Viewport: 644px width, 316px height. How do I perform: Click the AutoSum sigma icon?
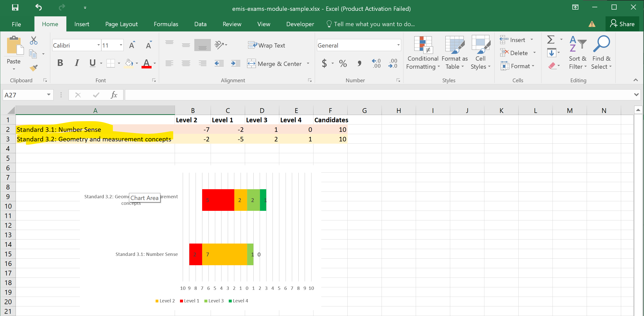coord(551,40)
